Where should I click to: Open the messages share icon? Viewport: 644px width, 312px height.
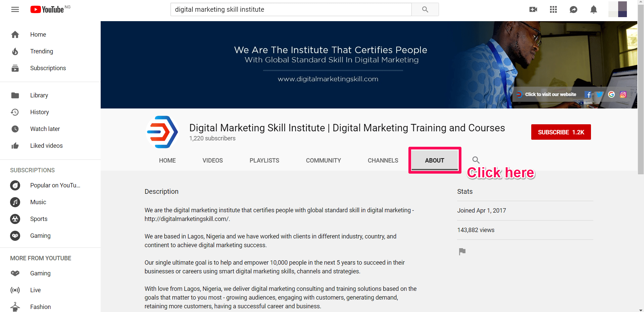click(574, 9)
